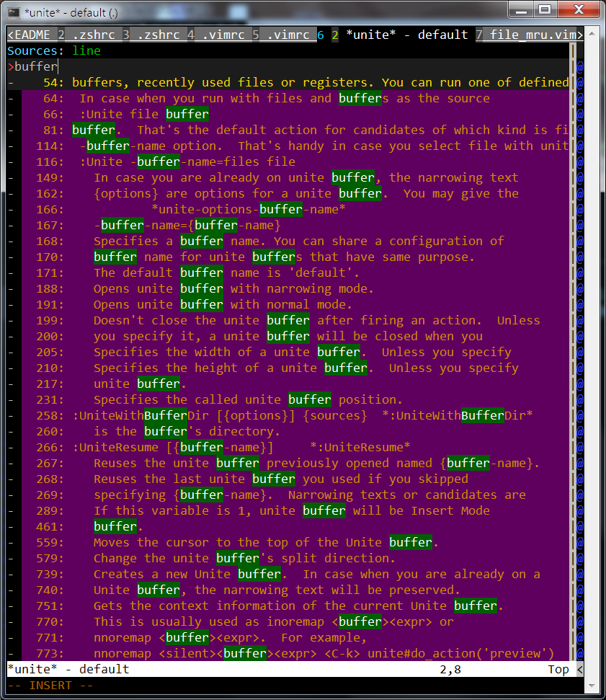Select candidate line 559 'Moves the cursor to the top'

pos(288,542)
